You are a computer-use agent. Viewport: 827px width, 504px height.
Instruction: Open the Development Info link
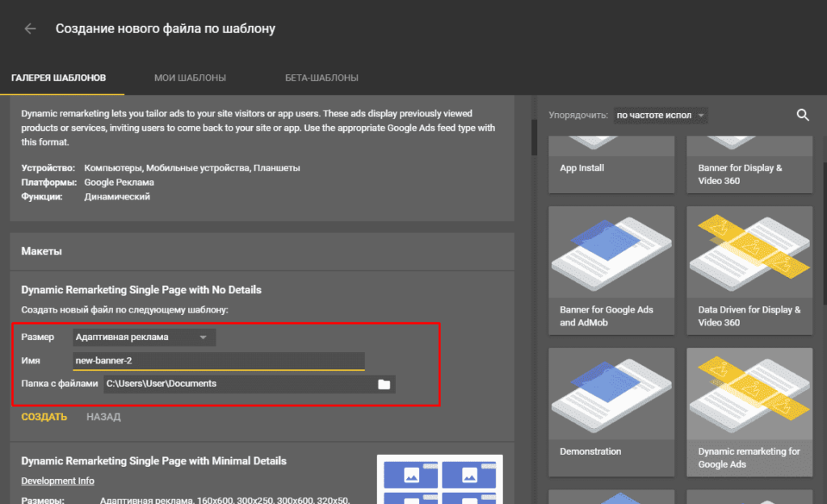[57, 481]
